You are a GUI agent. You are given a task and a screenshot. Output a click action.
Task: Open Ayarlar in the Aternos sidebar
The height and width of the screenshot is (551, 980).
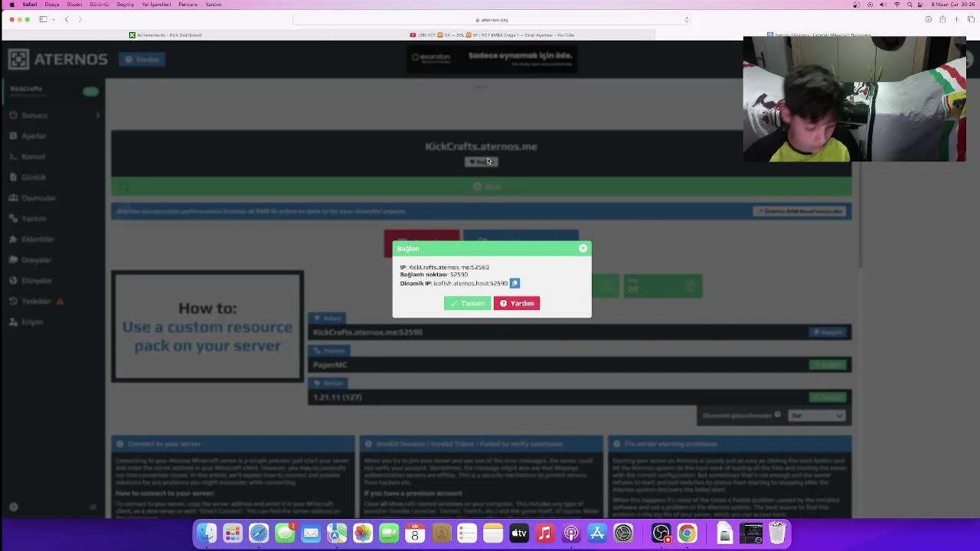(33, 135)
